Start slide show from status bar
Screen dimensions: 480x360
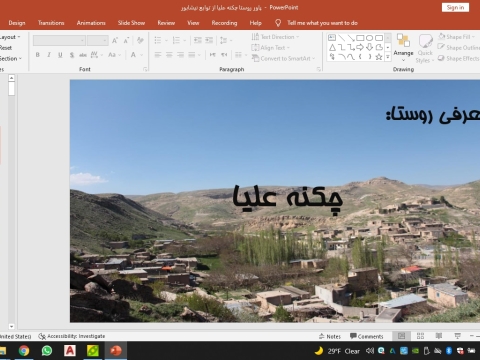coord(458,336)
